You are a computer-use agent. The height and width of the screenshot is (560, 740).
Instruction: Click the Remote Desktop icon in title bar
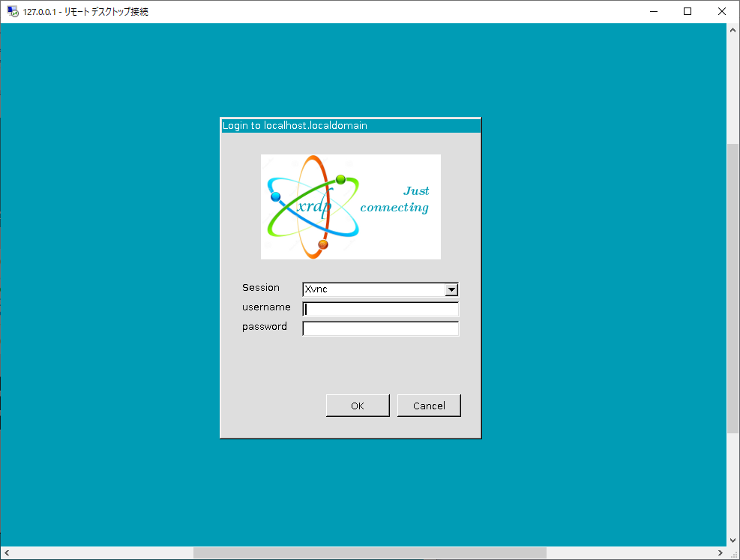[x=12, y=11]
